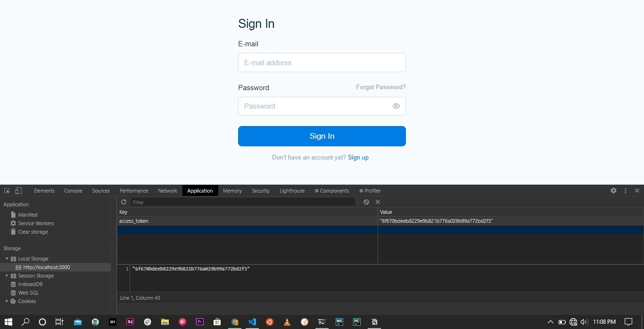Clear the storage filter with the block icon

click(366, 202)
